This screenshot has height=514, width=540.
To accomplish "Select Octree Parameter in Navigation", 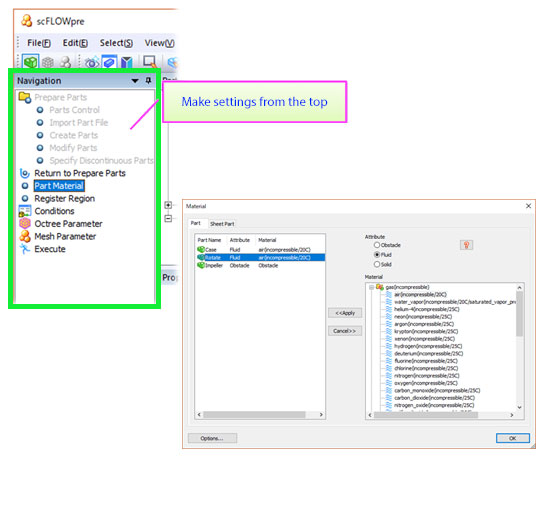I will pyautogui.click(x=68, y=223).
